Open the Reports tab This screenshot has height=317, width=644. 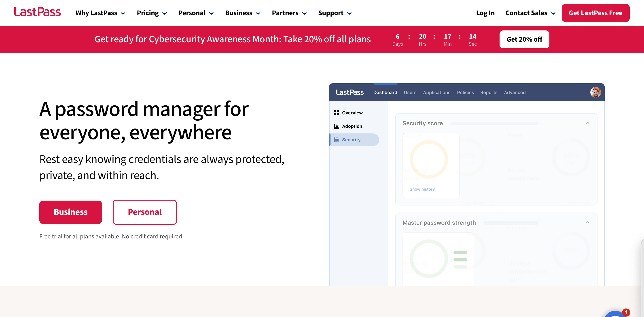pos(489,93)
